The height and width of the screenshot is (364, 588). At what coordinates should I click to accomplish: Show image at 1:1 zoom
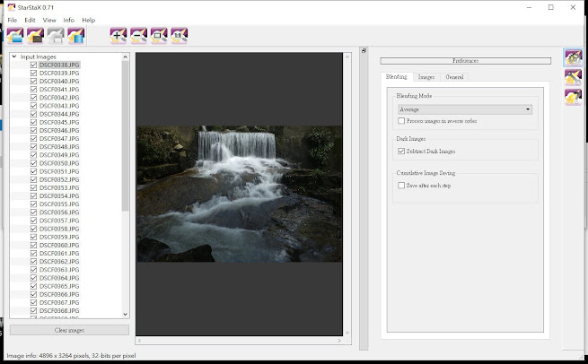coord(180,36)
